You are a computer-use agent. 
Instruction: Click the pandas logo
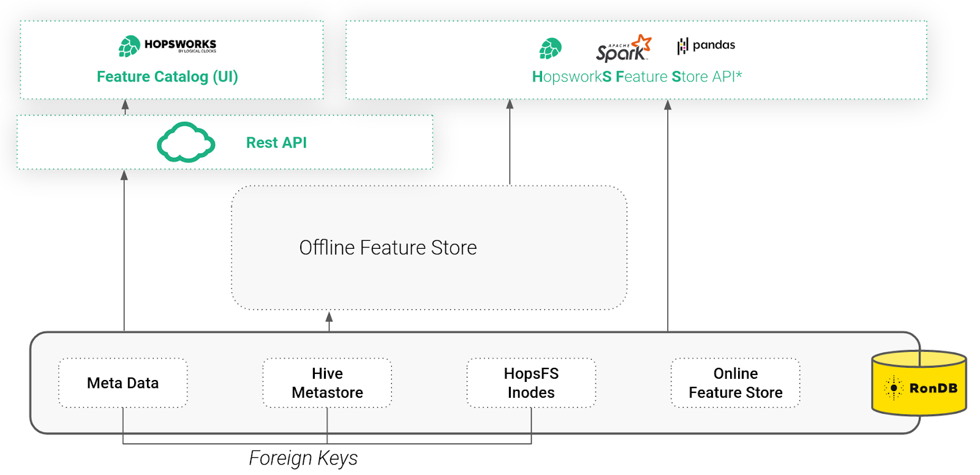pos(706,45)
